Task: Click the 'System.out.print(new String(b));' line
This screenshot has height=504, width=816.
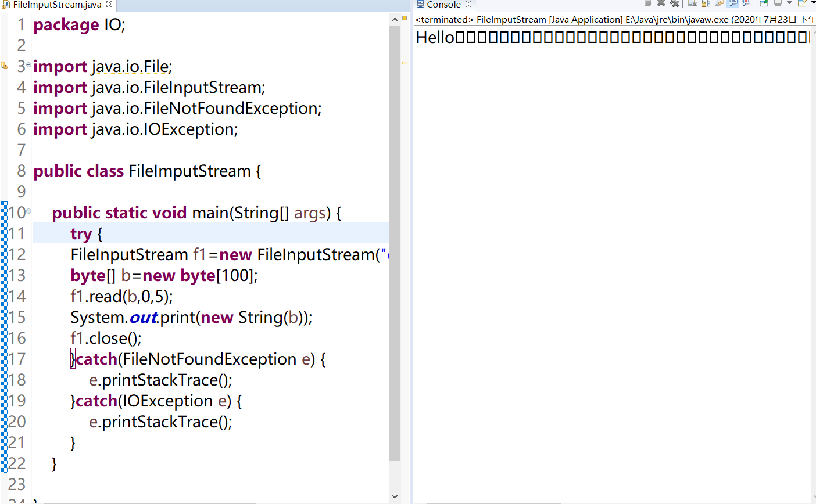Action: [191, 318]
